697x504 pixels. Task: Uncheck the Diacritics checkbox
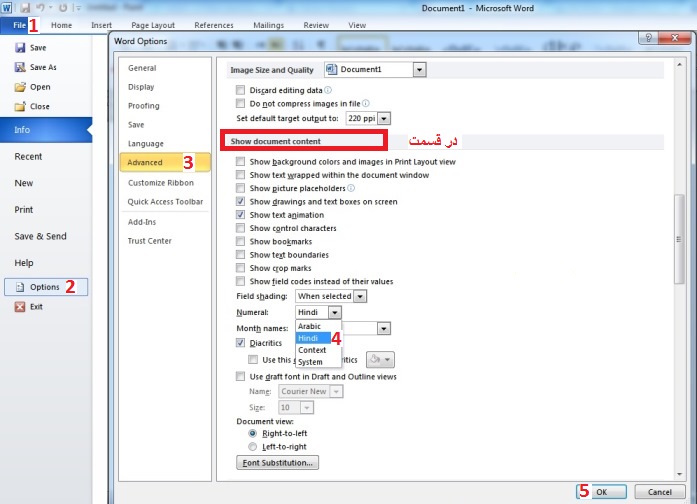point(240,343)
